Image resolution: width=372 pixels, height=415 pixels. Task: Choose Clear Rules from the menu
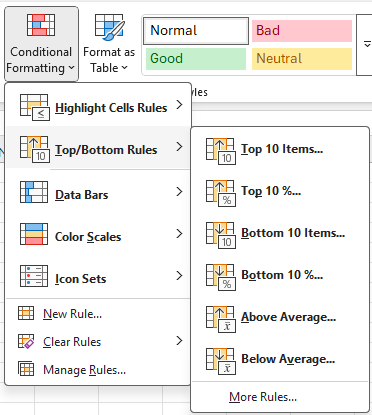pyautogui.click(x=98, y=342)
